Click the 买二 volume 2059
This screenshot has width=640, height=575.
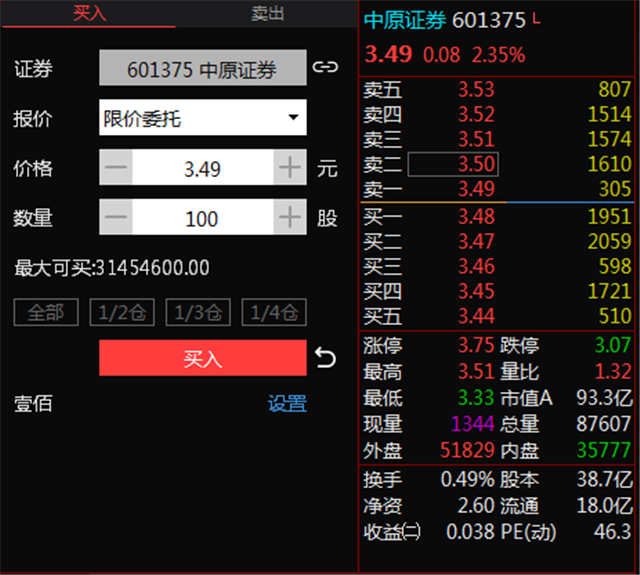(609, 241)
